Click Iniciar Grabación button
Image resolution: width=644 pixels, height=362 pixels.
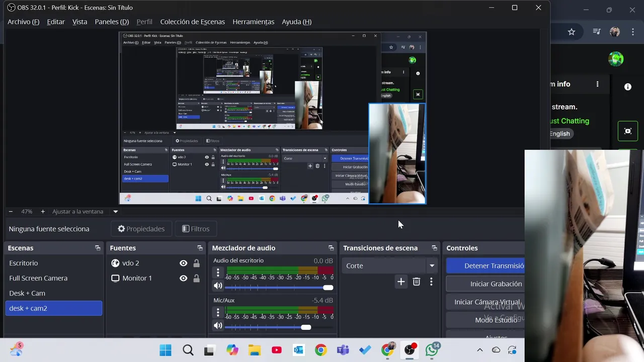(486, 284)
